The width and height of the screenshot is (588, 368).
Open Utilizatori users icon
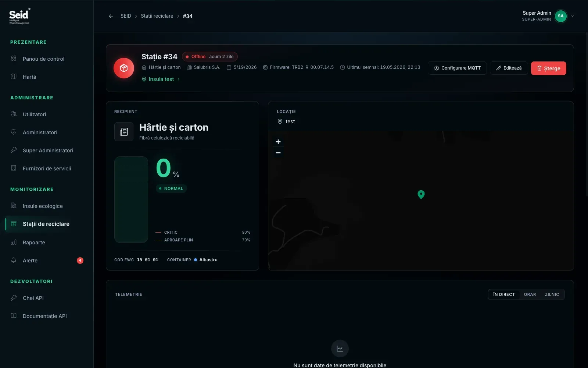[x=14, y=114]
